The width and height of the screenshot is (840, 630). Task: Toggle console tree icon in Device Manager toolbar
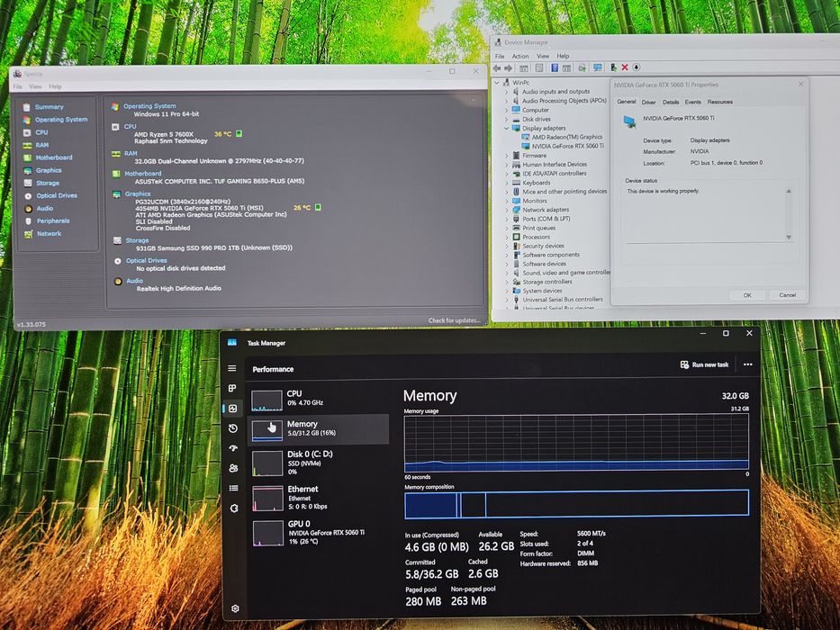[524, 67]
